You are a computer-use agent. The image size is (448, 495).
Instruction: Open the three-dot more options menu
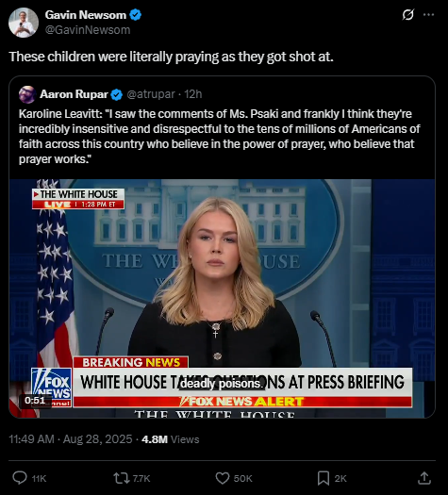click(x=428, y=14)
